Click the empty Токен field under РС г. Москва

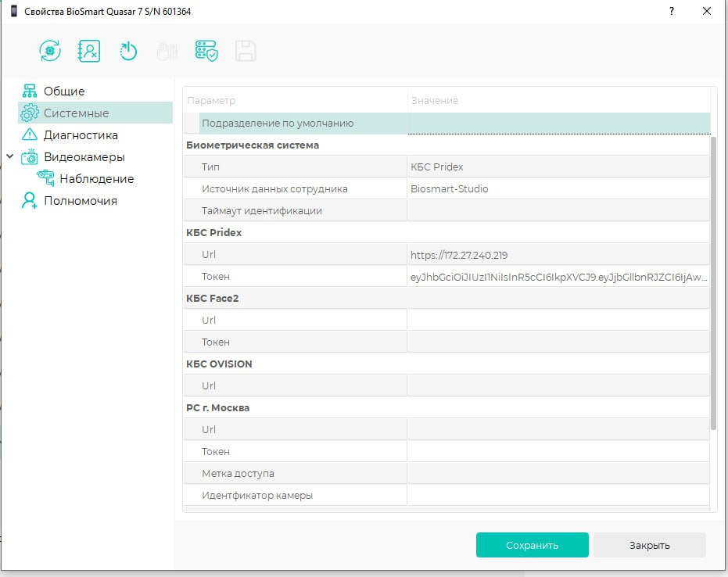coord(558,452)
